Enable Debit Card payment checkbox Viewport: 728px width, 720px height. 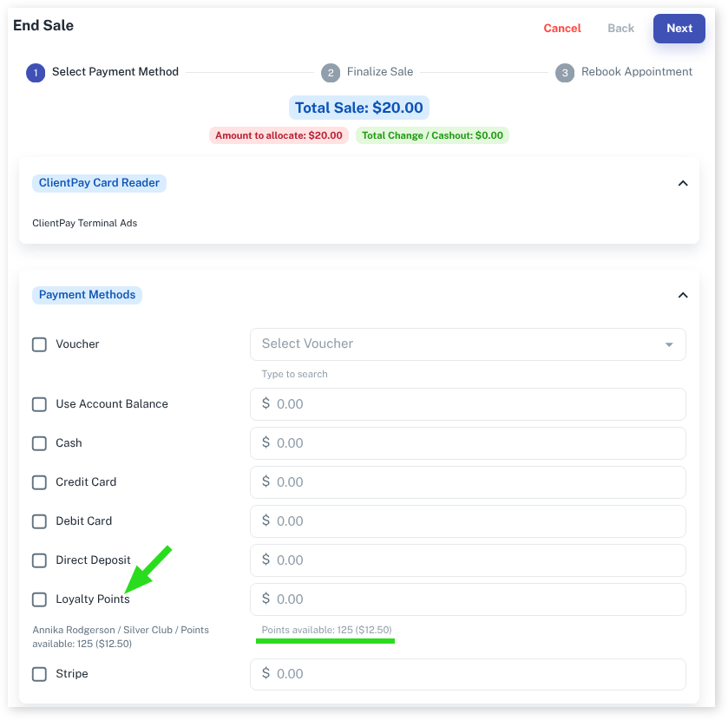coord(39,521)
